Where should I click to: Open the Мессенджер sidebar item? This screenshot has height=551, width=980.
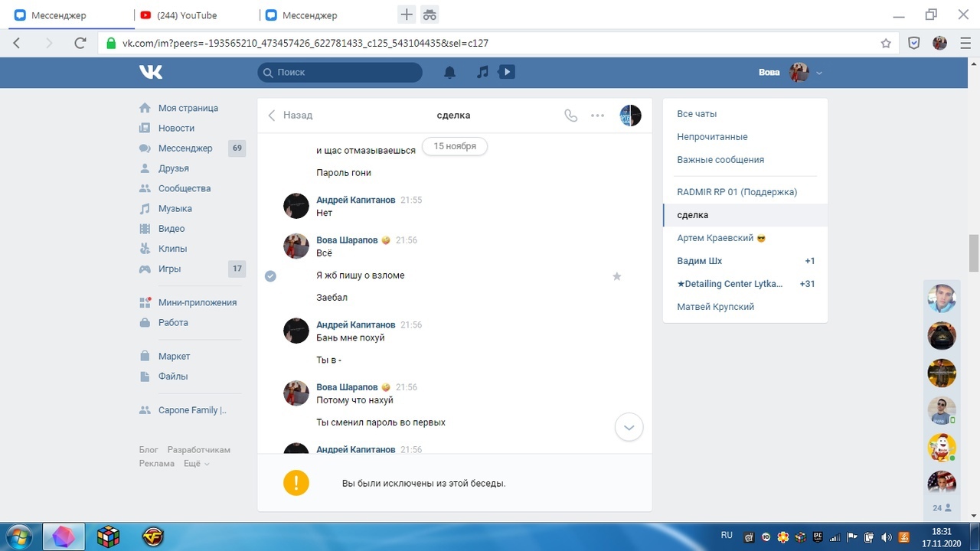point(185,148)
